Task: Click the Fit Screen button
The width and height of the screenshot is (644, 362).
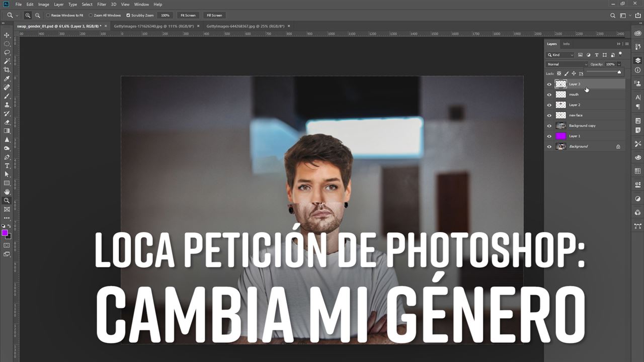Action: (x=188, y=16)
